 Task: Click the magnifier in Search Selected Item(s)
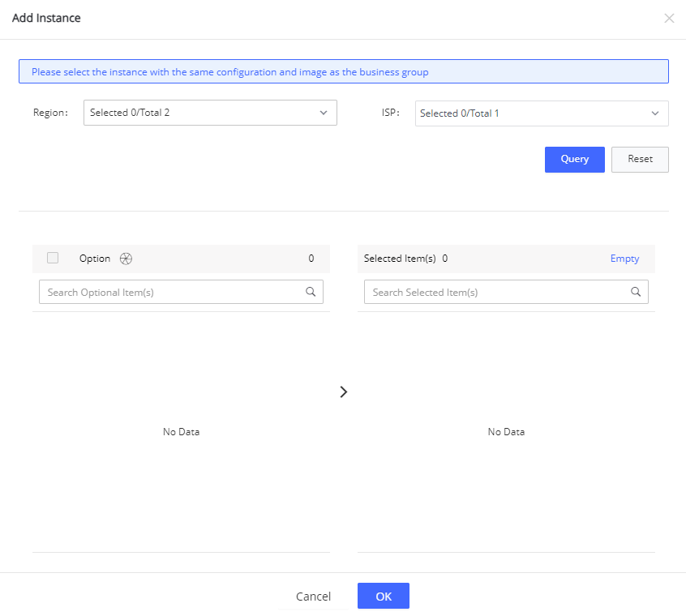pyautogui.click(x=636, y=292)
